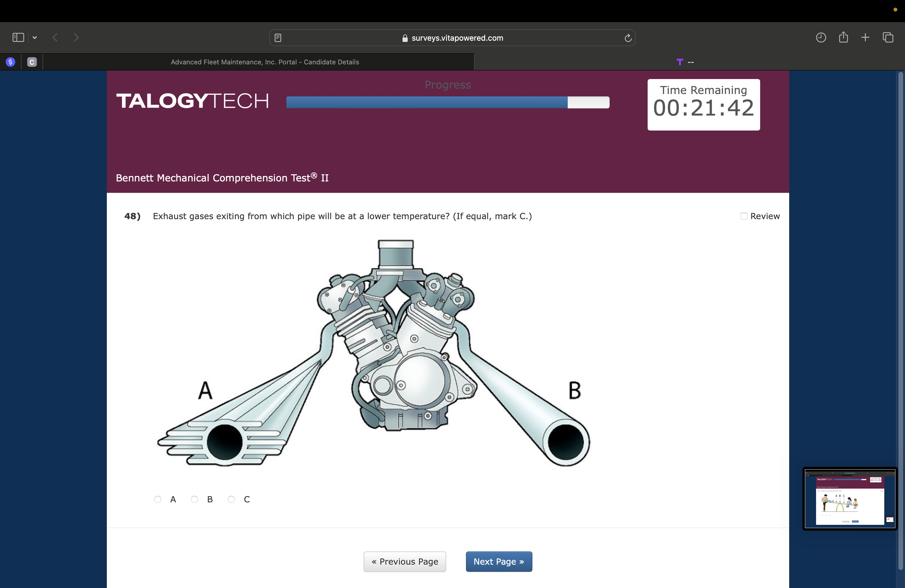Select radio button answer A
Image resolution: width=905 pixels, height=588 pixels.
(x=158, y=499)
